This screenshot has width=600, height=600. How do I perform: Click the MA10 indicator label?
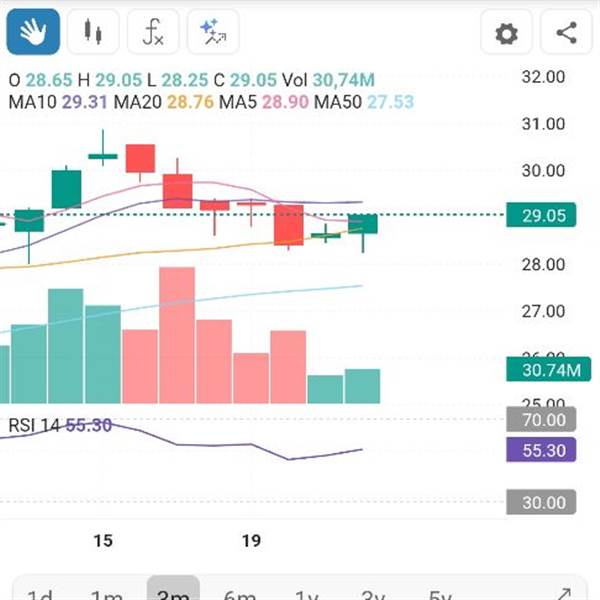(58, 102)
